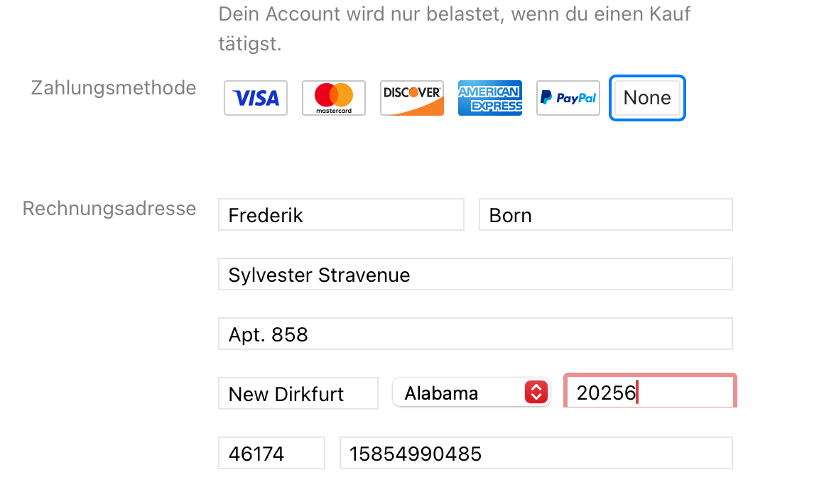Edit the phone number field 15854990485
Screen dimensions: 824x504
click(536, 454)
